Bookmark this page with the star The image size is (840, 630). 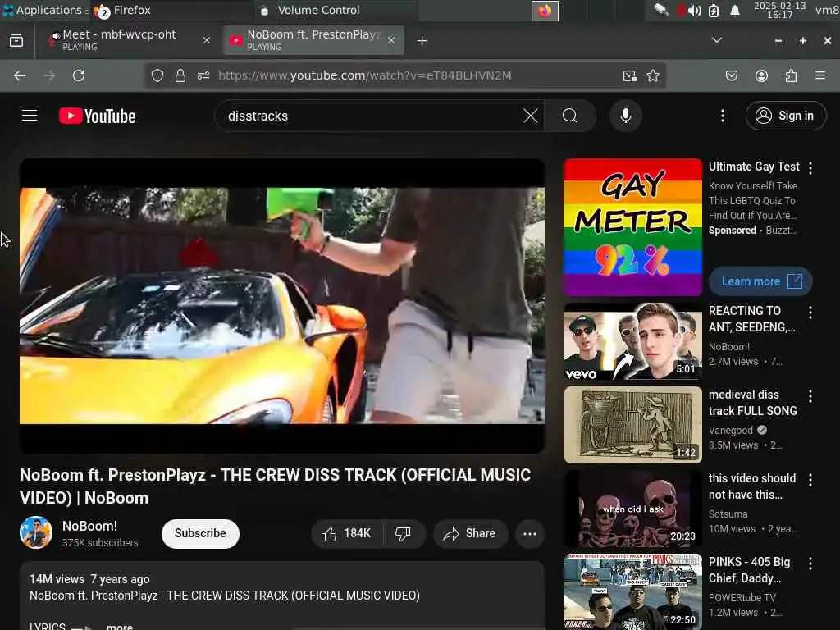click(652, 75)
